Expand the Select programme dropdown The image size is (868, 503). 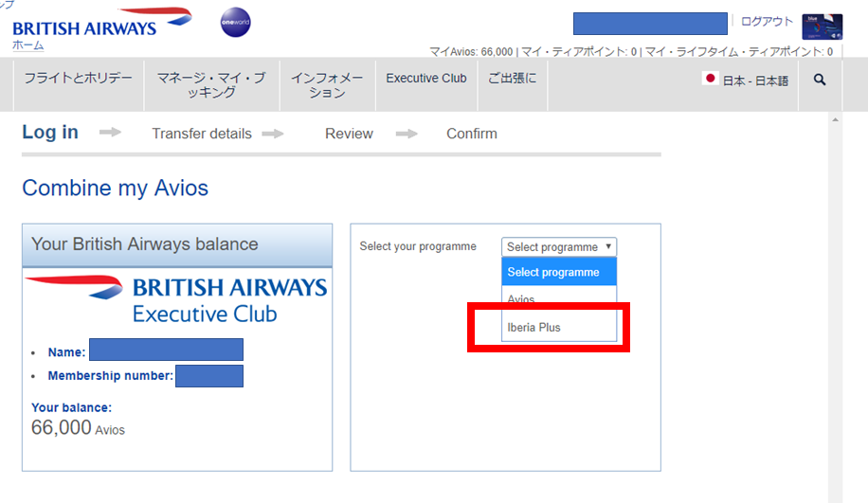(559, 247)
